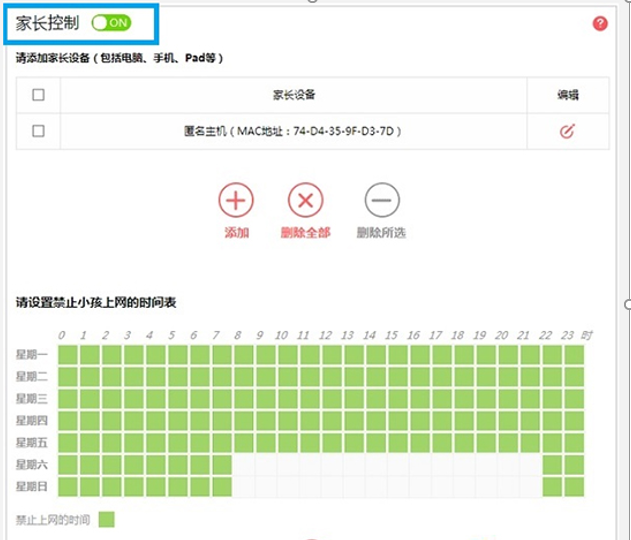
Task: Turn off the 家长控制 ON switch
Action: coord(110,22)
